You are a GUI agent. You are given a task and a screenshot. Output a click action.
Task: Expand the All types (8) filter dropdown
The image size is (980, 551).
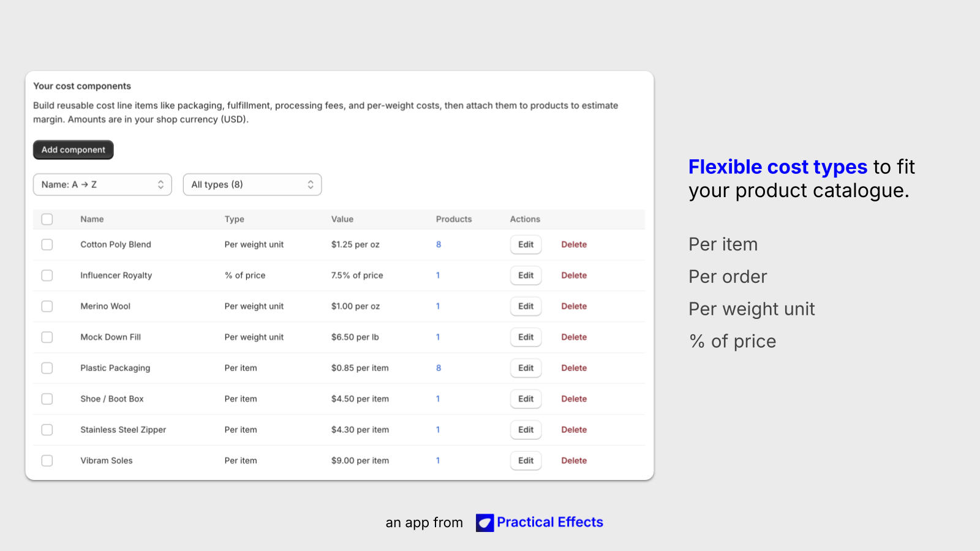252,184
